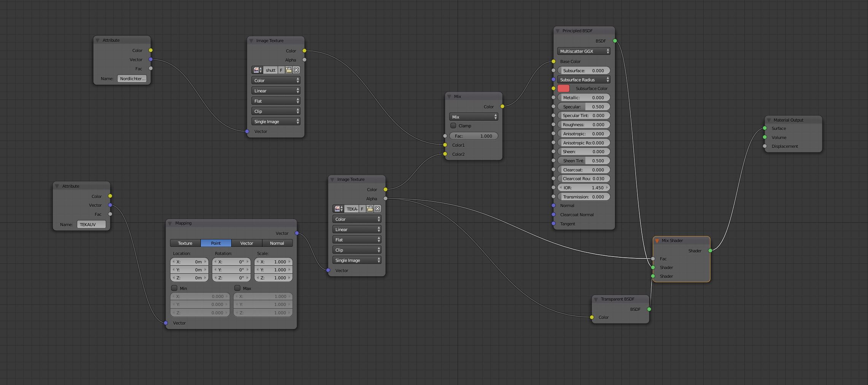Collapse the Material Output node
Viewport: 868px width, 385px height.
tap(769, 120)
